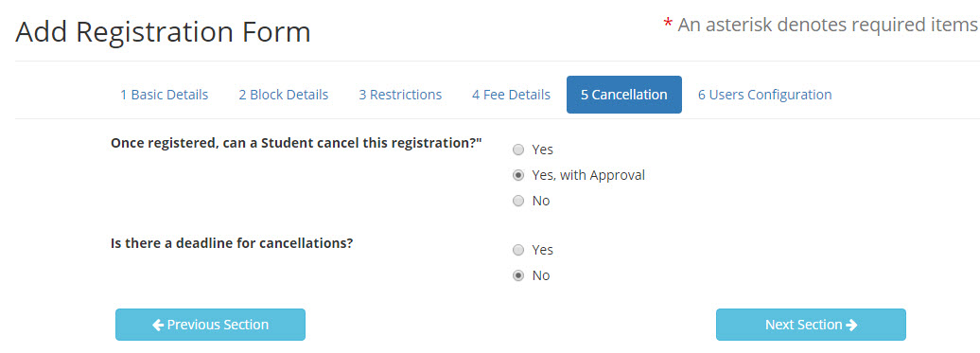The width and height of the screenshot is (980, 353).
Task: Select No radio for cancellation deadline
Action: 518,275
